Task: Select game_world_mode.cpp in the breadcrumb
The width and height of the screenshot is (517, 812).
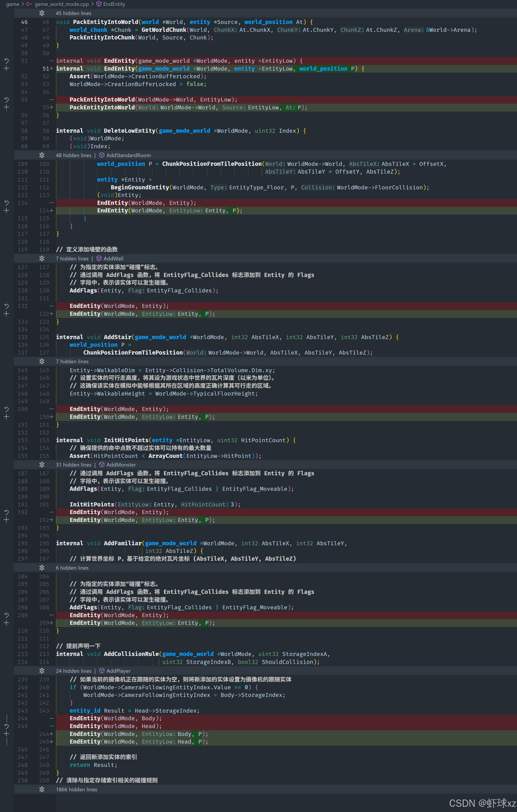Action: [62, 4]
